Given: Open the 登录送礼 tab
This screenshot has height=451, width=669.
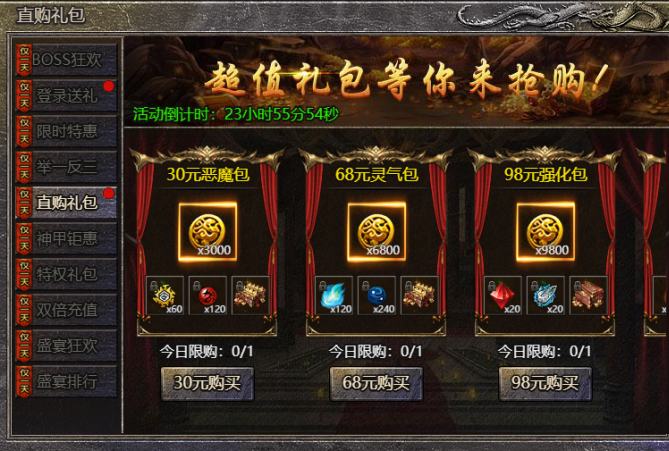Looking at the screenshot, I should click(x=66, y=96).
